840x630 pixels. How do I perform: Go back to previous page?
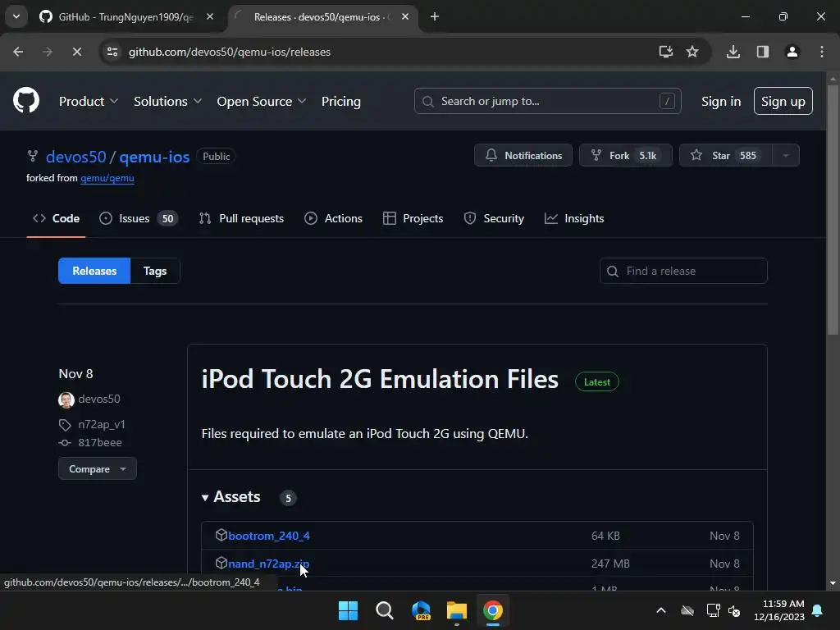pos(18,52)
